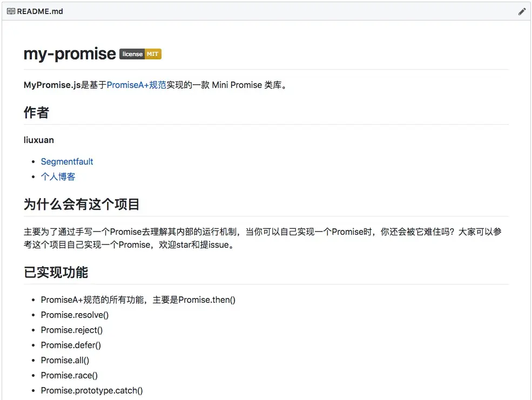Click the 作者 section heading
The height and width of the screenshot is (400, 532).
click(36, 113)
